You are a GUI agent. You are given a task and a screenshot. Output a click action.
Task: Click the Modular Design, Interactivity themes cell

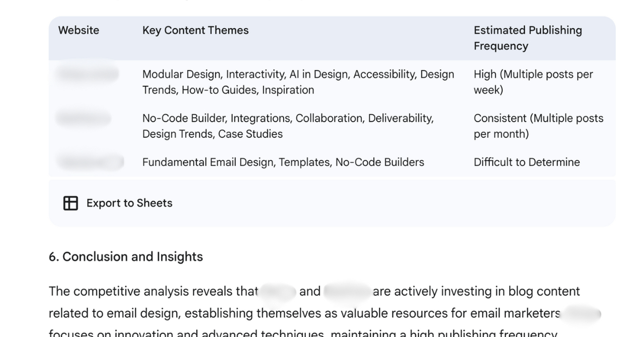pos(298,82)
